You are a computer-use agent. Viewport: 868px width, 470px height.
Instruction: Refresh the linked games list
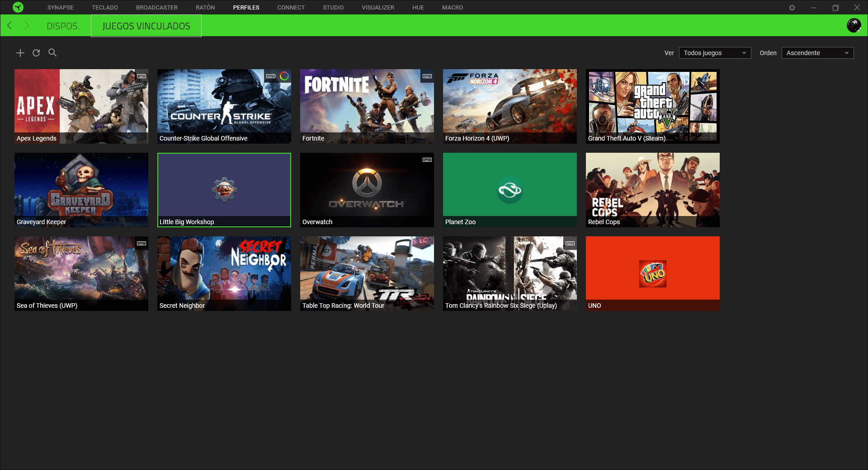pos(36,53)
